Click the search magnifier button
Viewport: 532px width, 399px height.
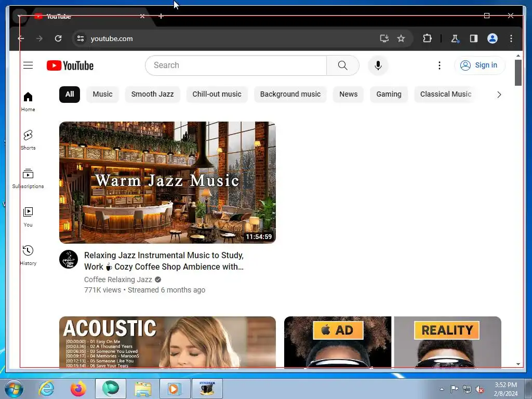point(343,65)
